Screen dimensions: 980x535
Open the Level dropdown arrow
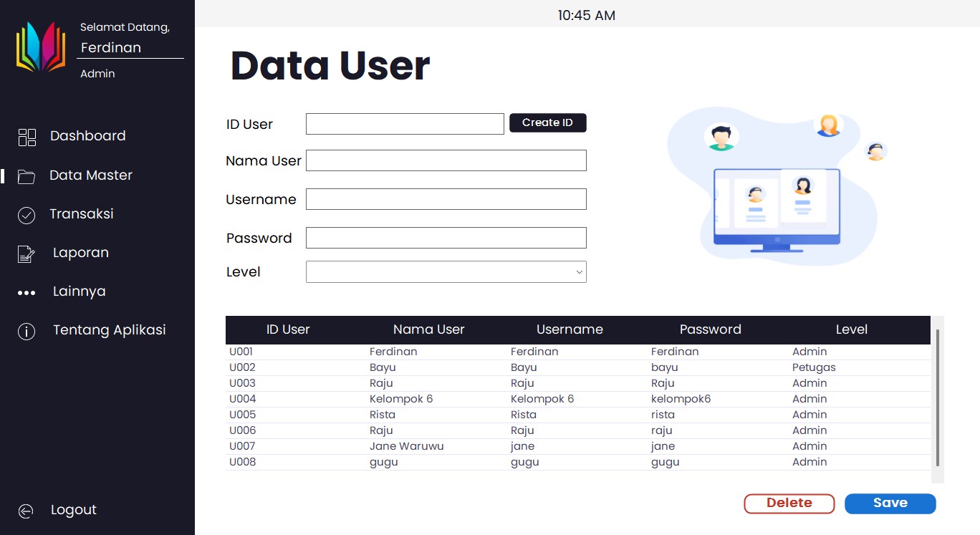pos(580,272)
